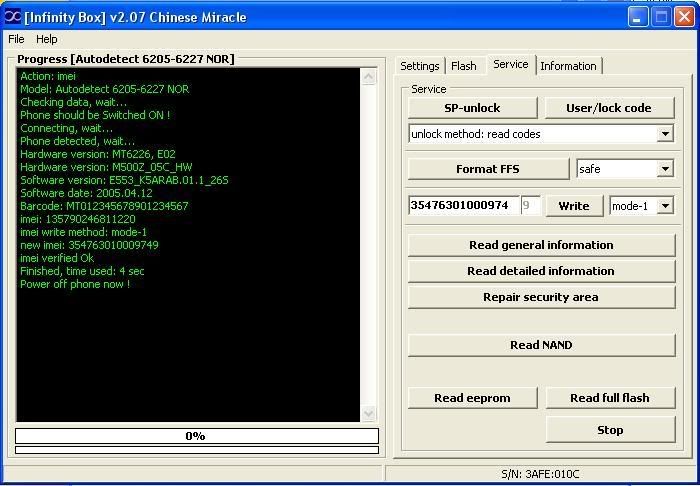
Task: Switch to the Settings tab
Action: (419, 66)
